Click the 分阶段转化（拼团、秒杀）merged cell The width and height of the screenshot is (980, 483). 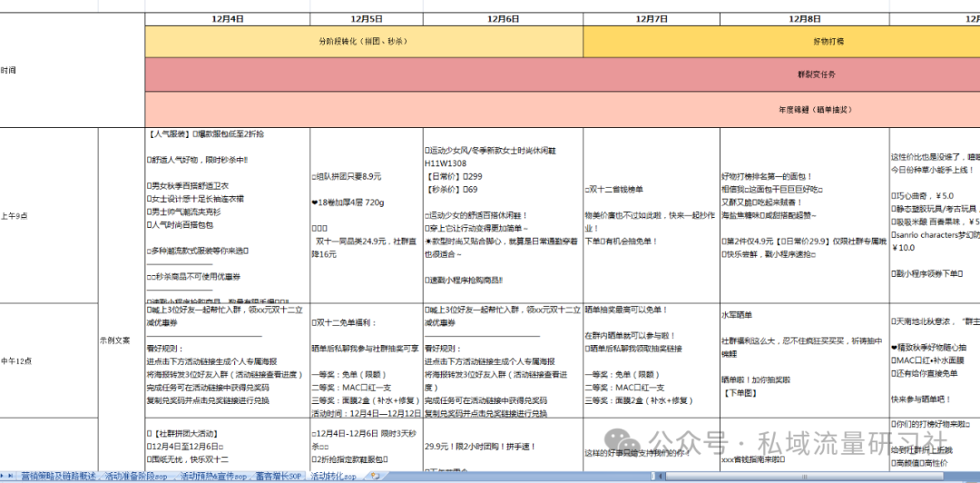[x=364, y=41]
